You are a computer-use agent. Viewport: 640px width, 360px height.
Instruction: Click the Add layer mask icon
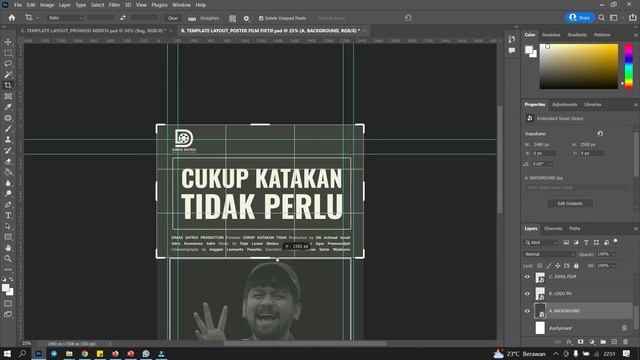click(x=580, y=342)
